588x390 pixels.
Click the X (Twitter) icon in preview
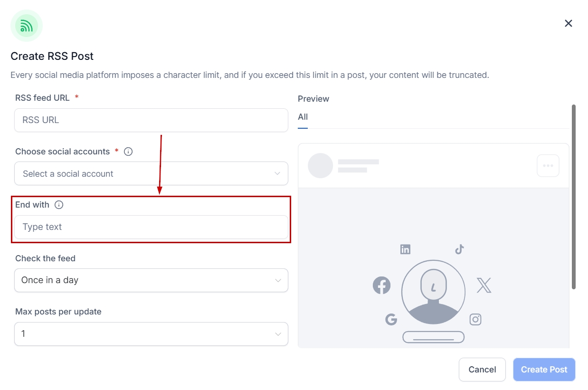coord(484,285)
